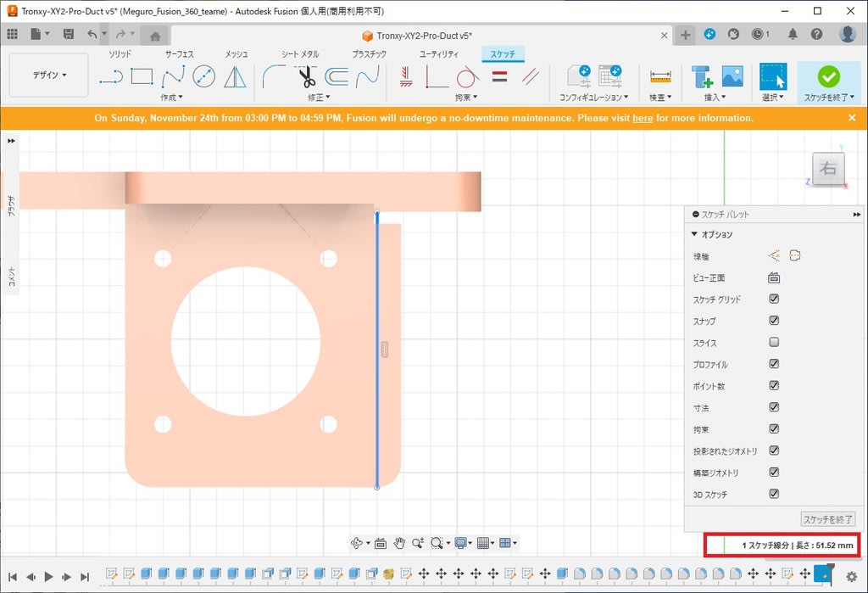Toggle the Projected Geometries checkbox

(x=774, y=450)
